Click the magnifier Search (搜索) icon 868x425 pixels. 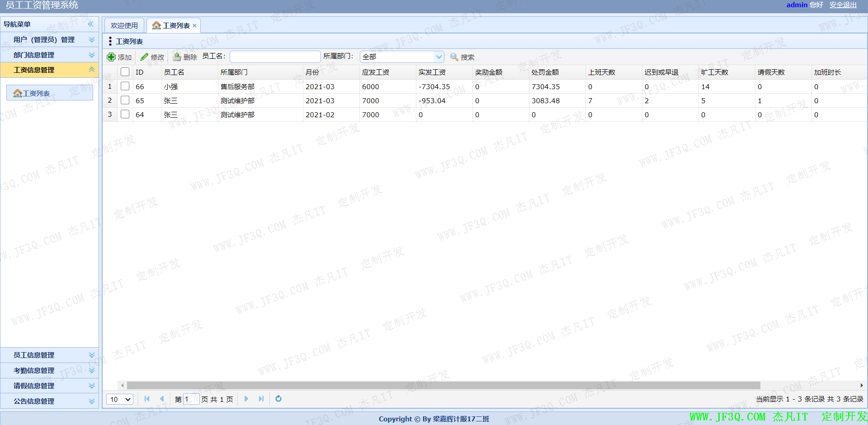454,57
